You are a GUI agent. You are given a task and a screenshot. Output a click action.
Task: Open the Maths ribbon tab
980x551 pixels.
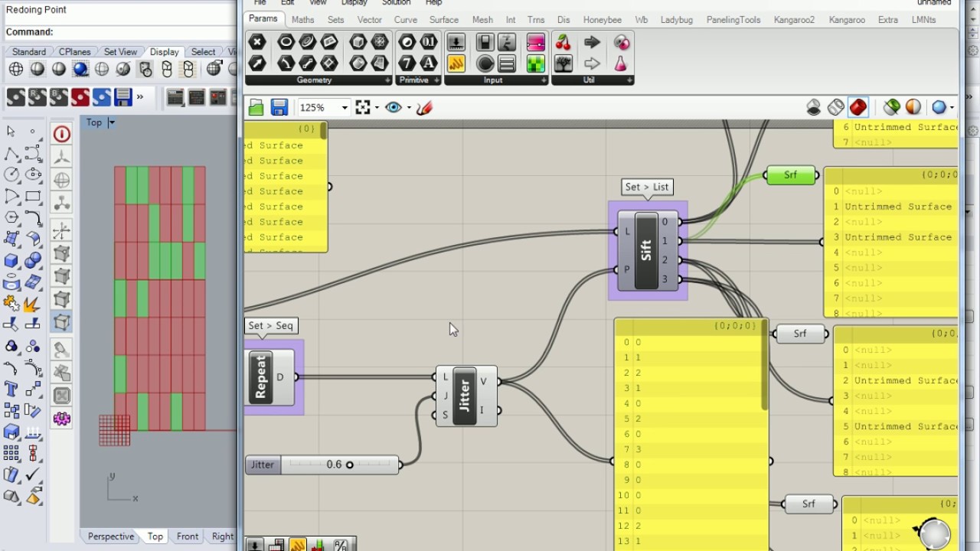(x=302, y=20)
